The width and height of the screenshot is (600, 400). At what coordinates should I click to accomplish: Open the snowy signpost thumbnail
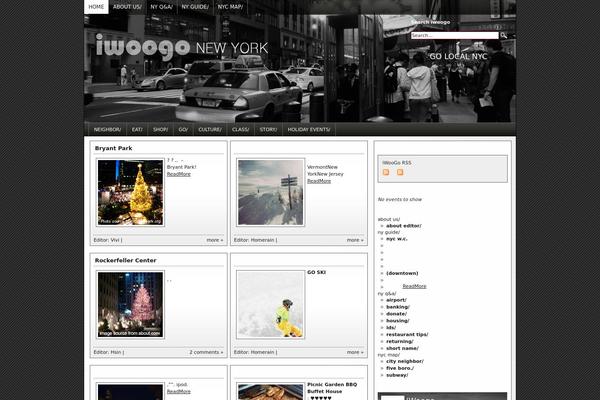point(271,192)
